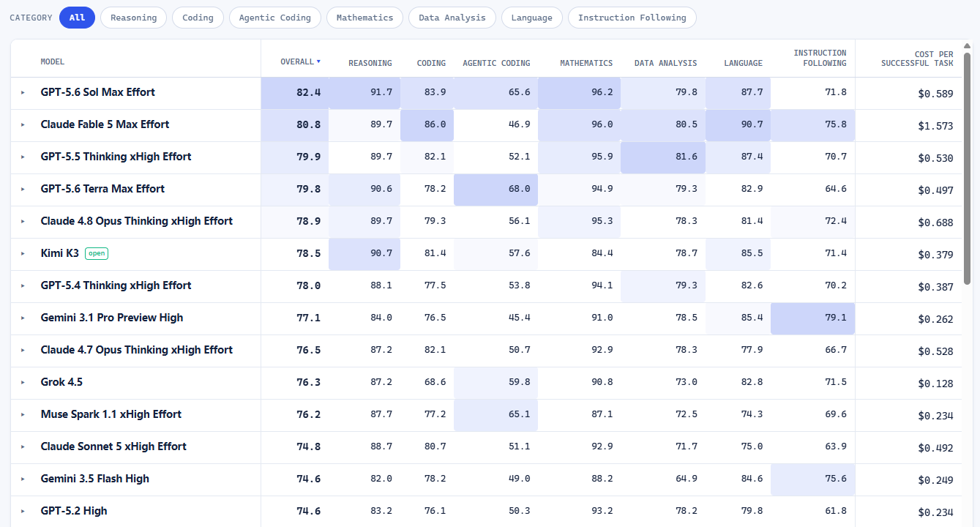Select the All category filter
Image resolution: width=980 pixels, height=527 pixels.
[x=77, y=18]
